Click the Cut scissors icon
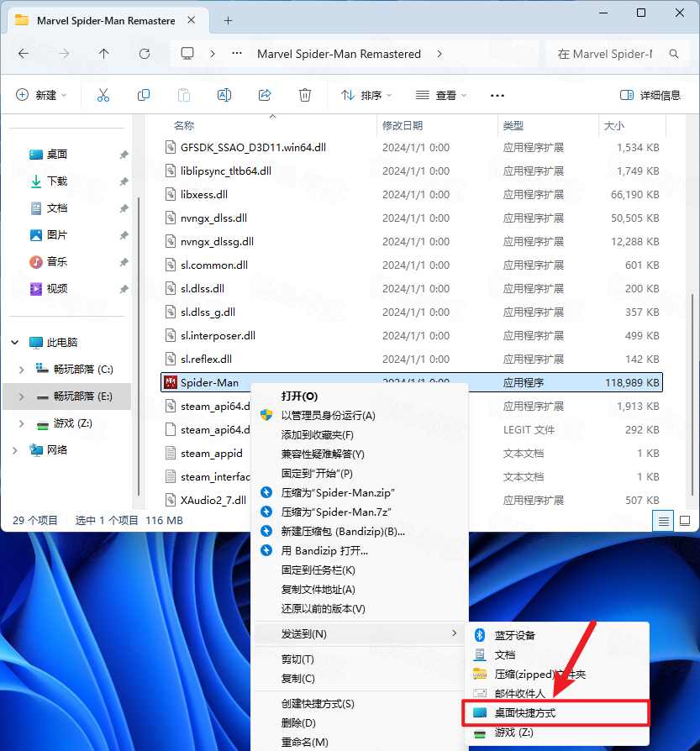The image size is (700, 751). pos(103,95)
